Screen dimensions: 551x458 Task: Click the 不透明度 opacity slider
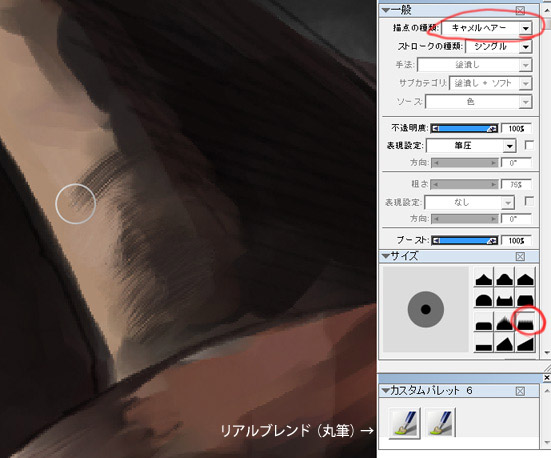pos(465,129)
